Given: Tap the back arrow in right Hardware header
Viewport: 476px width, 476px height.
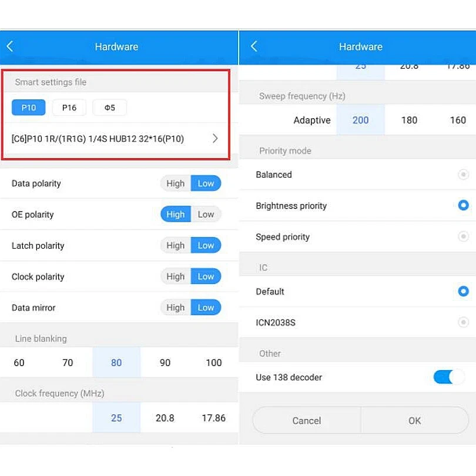Looking at the screenshot, I should point(254,46).
